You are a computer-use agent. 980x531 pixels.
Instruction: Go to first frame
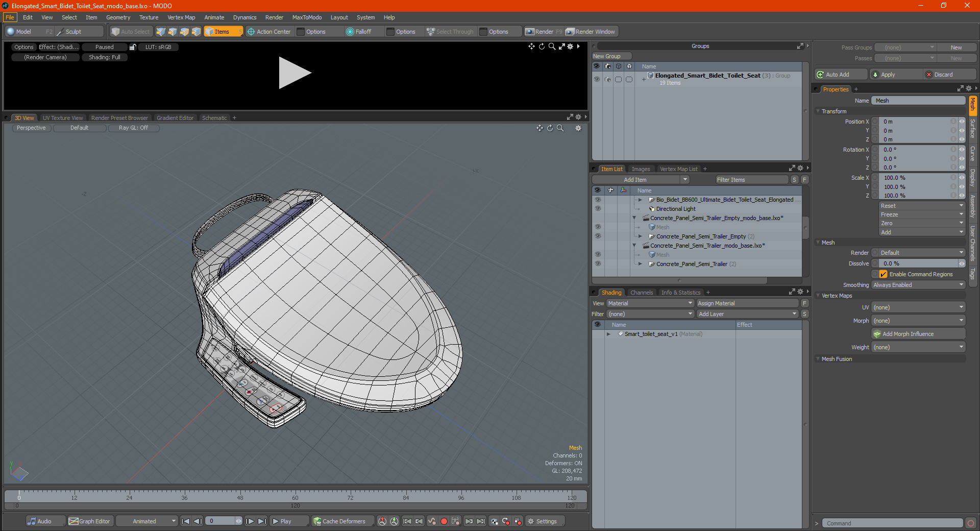[x=186, y=521]
